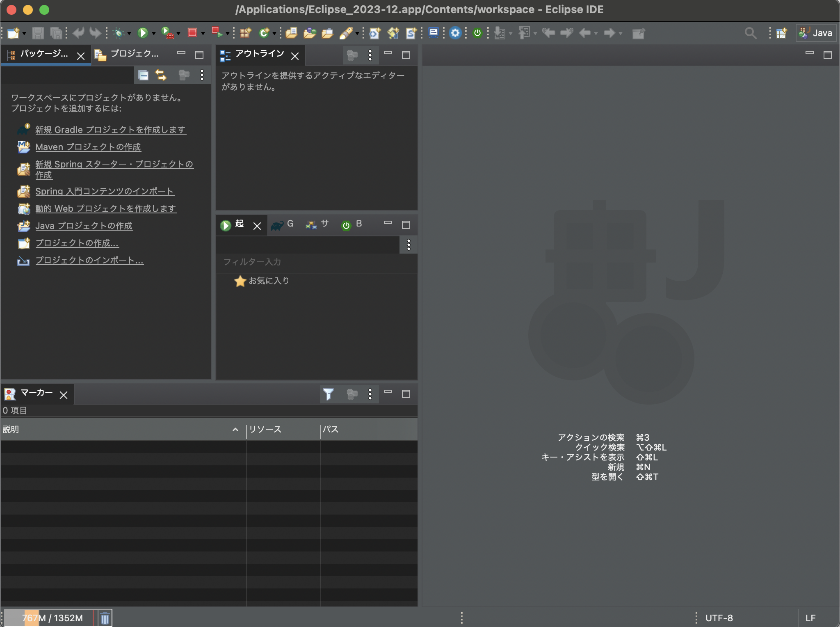Click the Previous Annotation icon
The width and height of the screenshot is (840, 627).
(x=525, y=33)
